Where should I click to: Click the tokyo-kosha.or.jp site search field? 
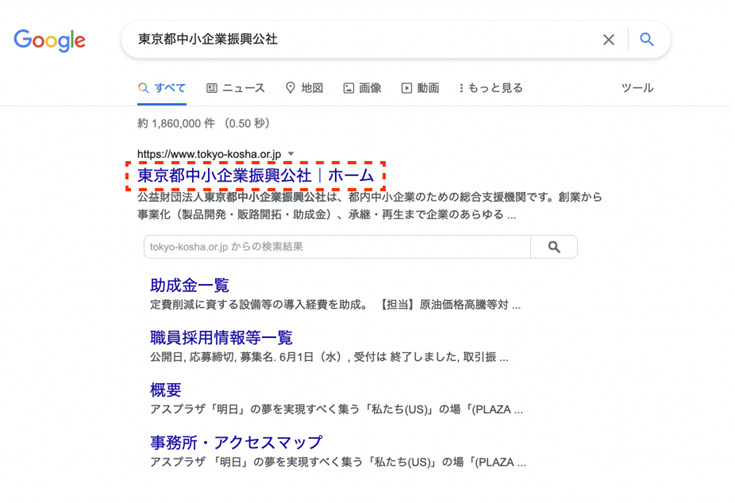tap(337, 247)
